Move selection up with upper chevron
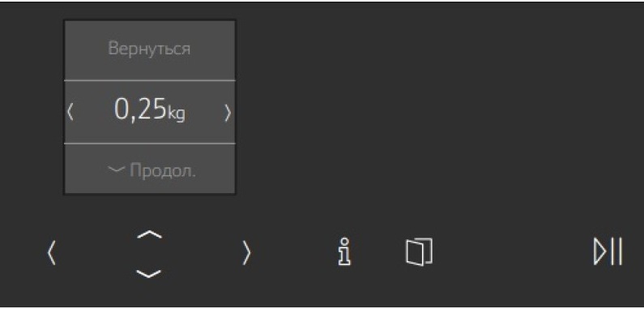Screen dimensions: 644x309 tap(150, 234)
